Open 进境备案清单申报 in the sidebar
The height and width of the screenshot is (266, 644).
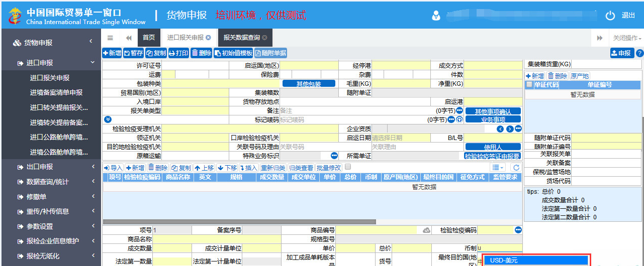tap(56, 92)
